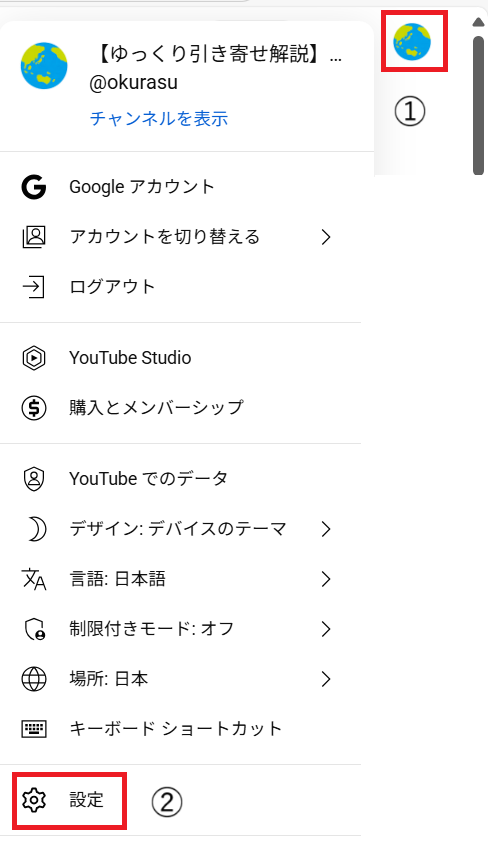Open the 言語: 日本語 submenu arrow
The image size is (488, 842).
coord(326,579)
